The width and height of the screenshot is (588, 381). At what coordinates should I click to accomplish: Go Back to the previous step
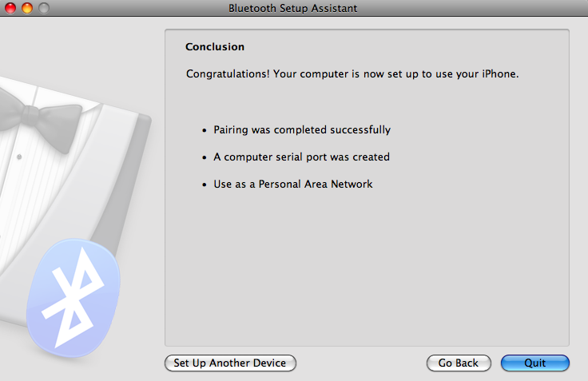click(459, 363)
